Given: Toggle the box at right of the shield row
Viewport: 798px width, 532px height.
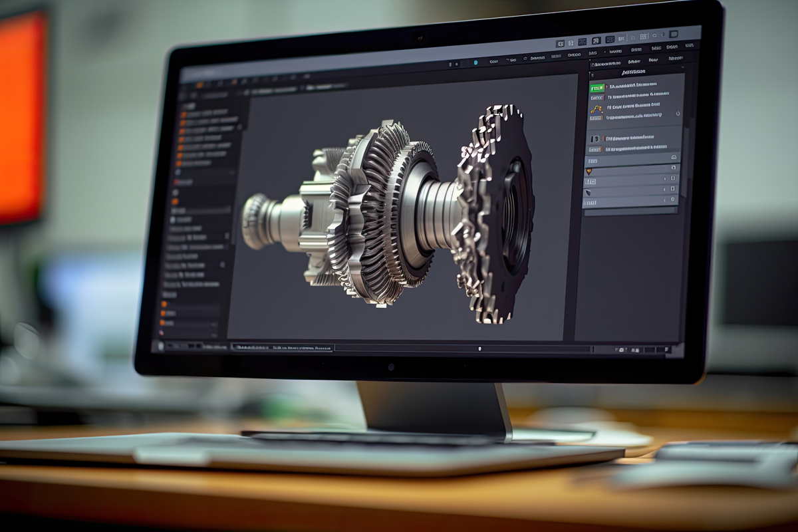Looking at the screenshot, I should click(x=673, y=169).
